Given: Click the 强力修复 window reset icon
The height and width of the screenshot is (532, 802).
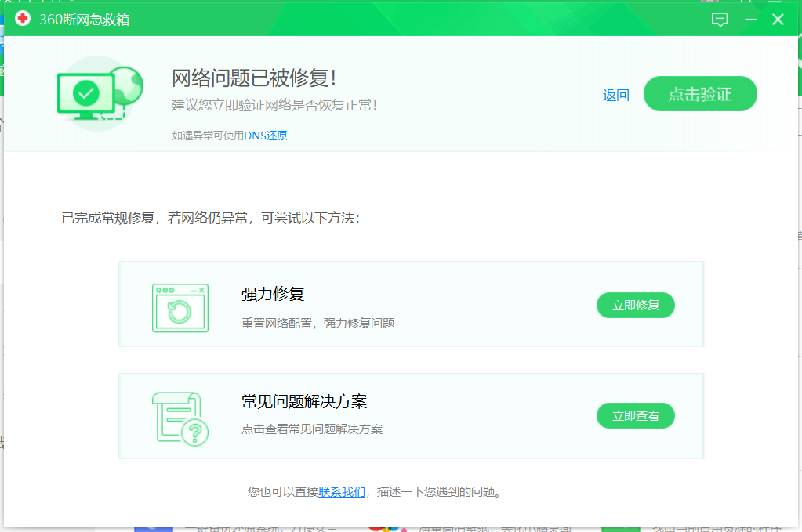Looking at the screenshot, I should pyautogui.click(x=180, y=308).
